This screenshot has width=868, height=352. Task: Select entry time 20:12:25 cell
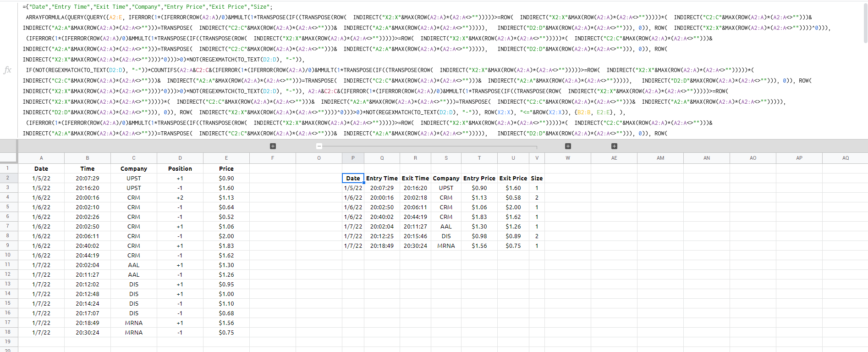382,236
